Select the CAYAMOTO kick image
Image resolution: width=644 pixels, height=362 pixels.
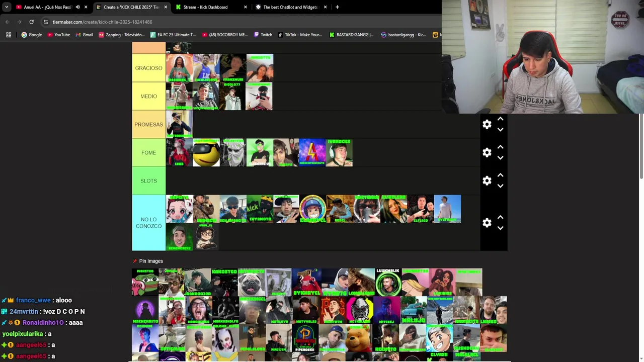tap(260, 209)
